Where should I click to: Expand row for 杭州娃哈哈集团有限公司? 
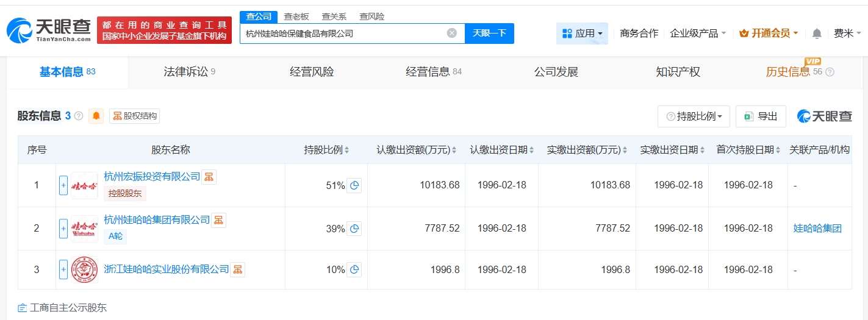click(x=63, y=229)
